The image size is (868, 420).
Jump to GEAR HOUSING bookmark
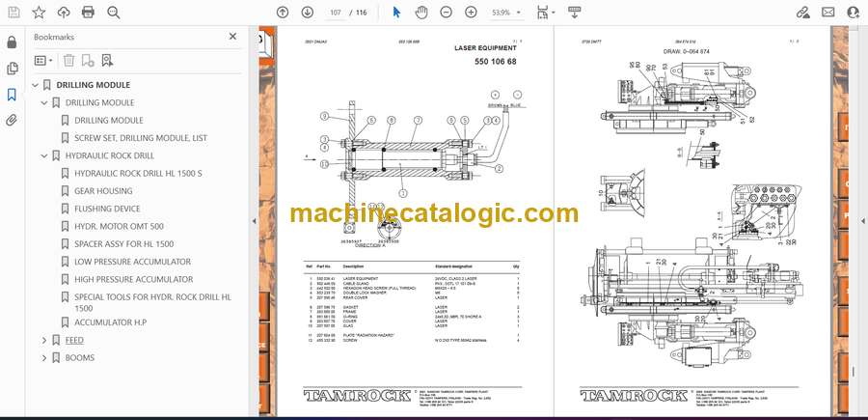(x=103, y=191)
